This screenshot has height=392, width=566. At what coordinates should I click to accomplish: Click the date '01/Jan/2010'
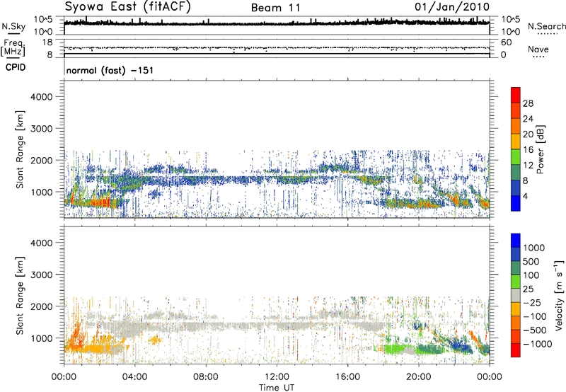452,6
